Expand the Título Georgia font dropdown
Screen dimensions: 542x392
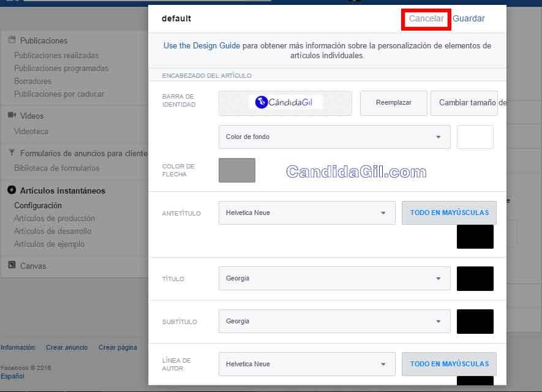[334, 279]
